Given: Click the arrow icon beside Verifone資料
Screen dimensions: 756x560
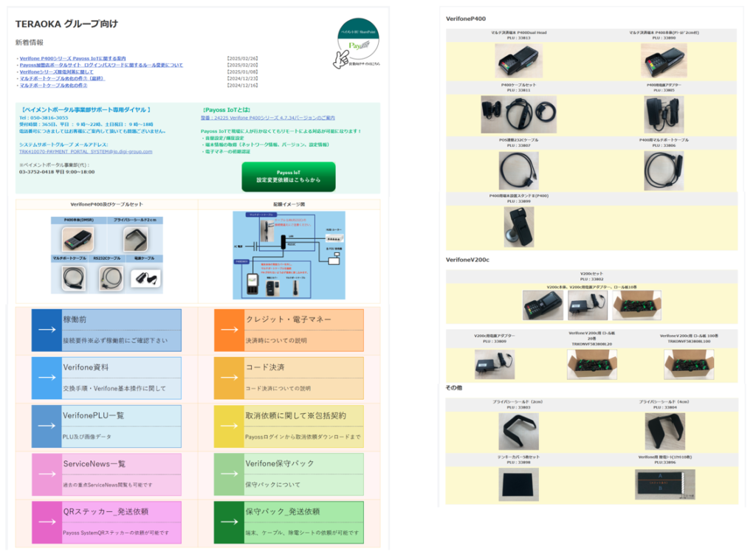Looking at the screenshot, I should [x=47, y=377].
